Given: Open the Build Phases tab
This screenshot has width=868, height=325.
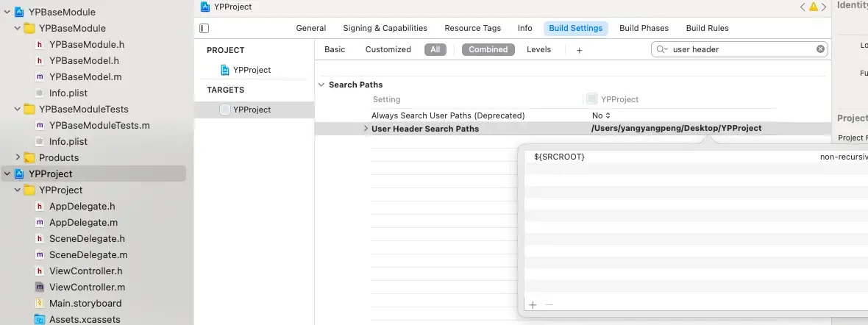Looking at the screenshot, I should point(644,28).
